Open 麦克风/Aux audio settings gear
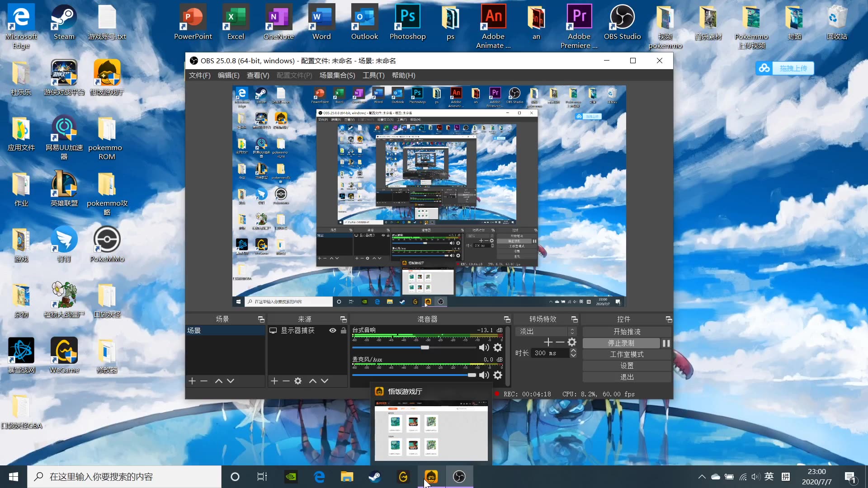 [x=498, y=375]
